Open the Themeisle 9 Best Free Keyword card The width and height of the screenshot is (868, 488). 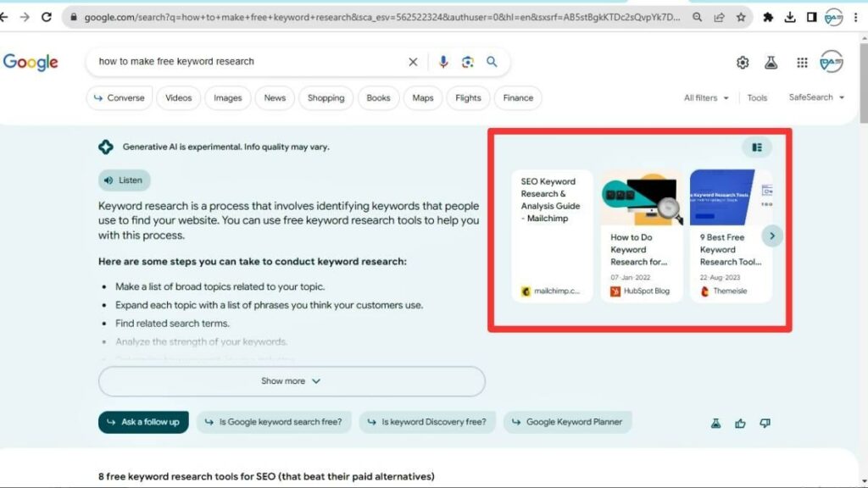coord(731,236)
